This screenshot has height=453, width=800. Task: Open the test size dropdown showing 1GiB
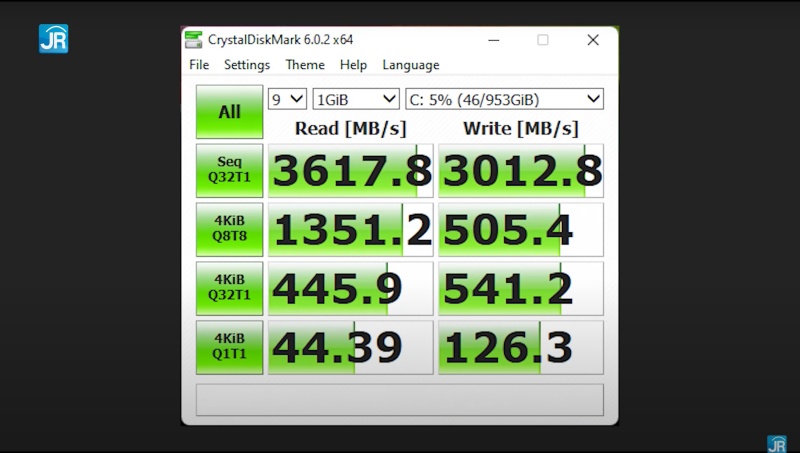click(x=356, y=99)
